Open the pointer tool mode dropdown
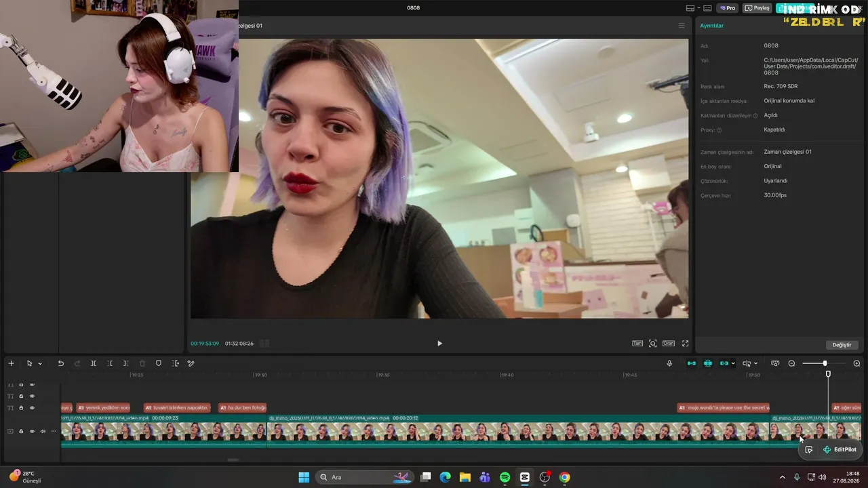 [40, 364]
